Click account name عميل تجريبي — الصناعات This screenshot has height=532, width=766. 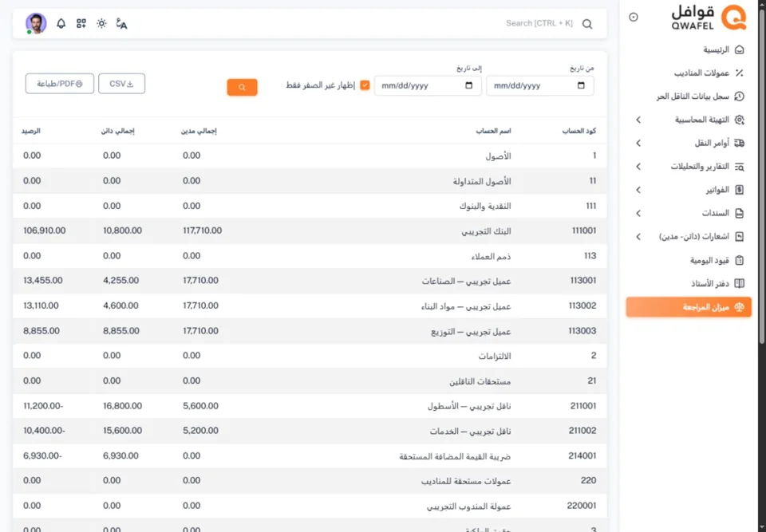[467, 282]
